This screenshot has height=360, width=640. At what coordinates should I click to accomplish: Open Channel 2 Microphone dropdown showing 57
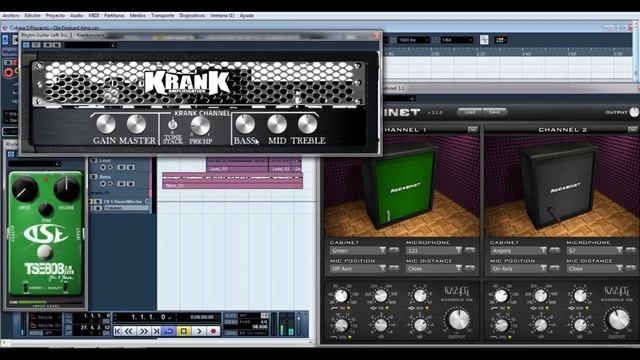click(x=595, y=250)
